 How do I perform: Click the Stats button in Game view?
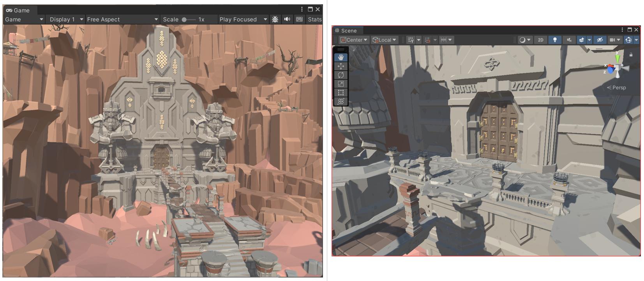coord(315,19)
